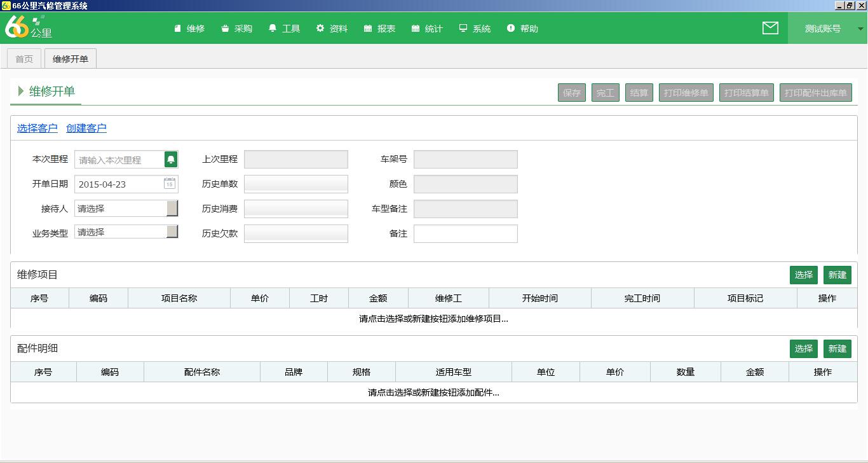Open the 业务类型 dropdown

tap(171, 232)
